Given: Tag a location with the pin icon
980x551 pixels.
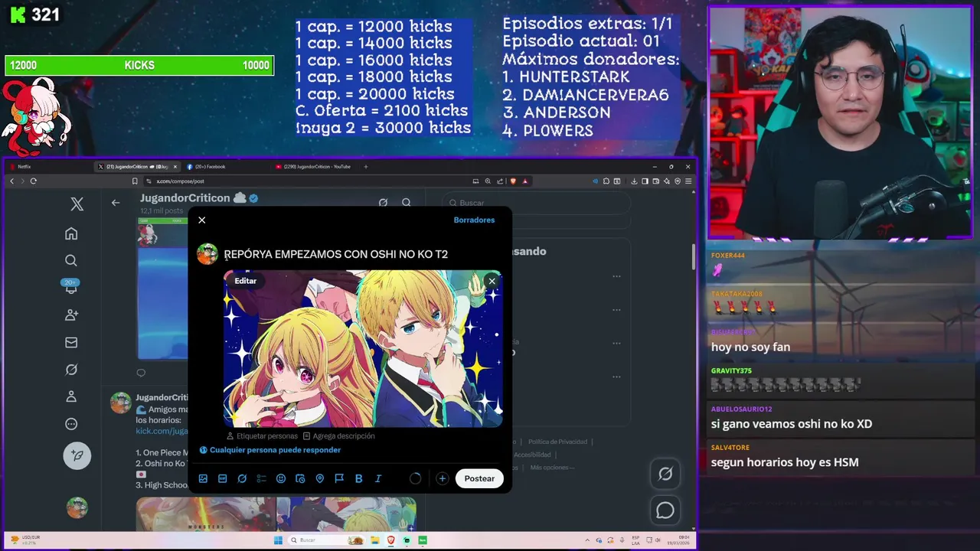Looking at the screenshot, I should point(320,478).
